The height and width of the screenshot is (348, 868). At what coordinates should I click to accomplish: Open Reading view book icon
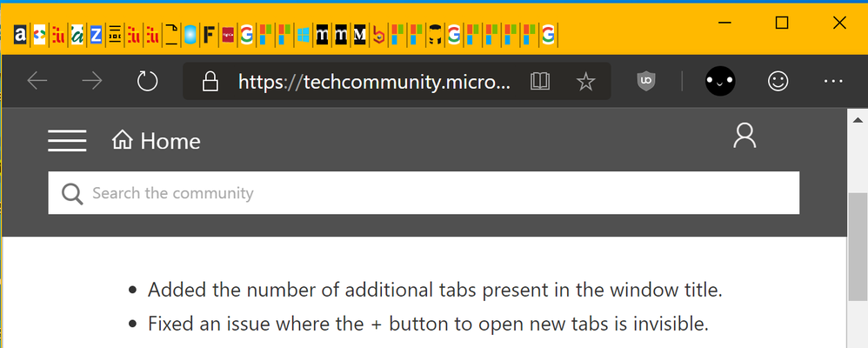[540, 82]
